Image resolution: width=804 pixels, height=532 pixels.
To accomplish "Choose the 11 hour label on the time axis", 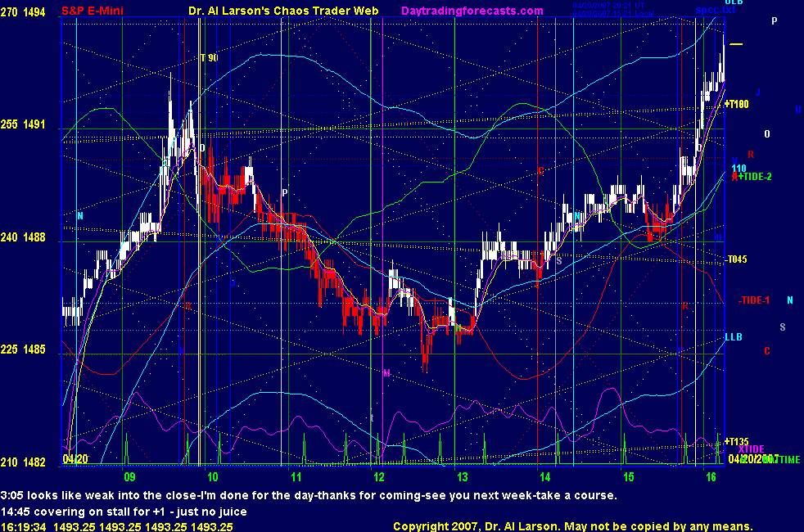I will (296, 477).
